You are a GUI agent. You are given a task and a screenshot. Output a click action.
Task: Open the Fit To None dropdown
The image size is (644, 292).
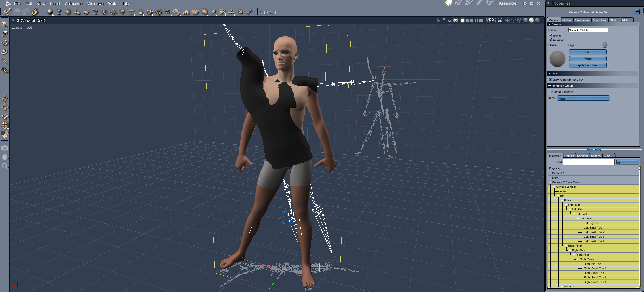click(583, 98)
